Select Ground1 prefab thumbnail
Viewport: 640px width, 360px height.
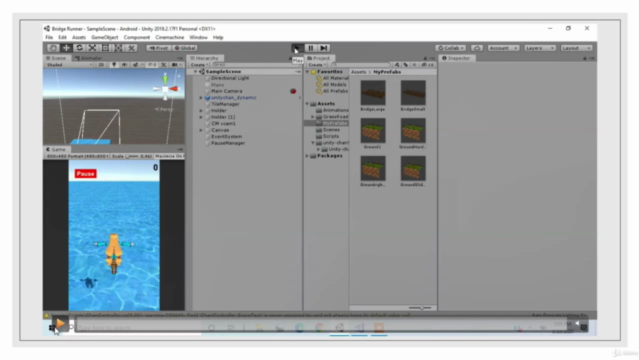(x=373, y=131)
